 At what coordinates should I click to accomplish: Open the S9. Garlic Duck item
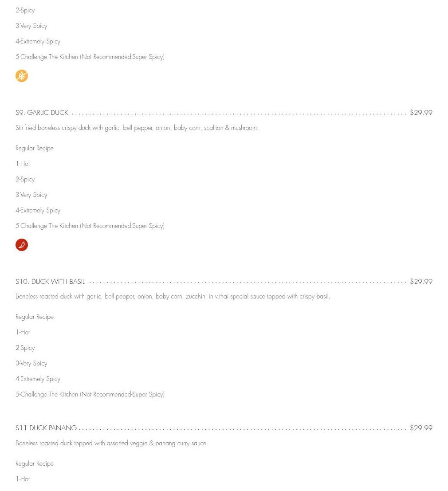42,113
